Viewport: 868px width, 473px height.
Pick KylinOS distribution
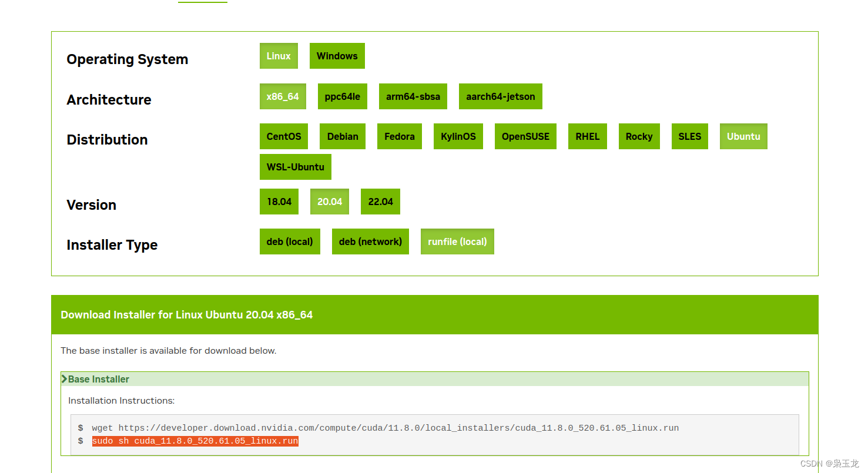(x=458, y=136)
